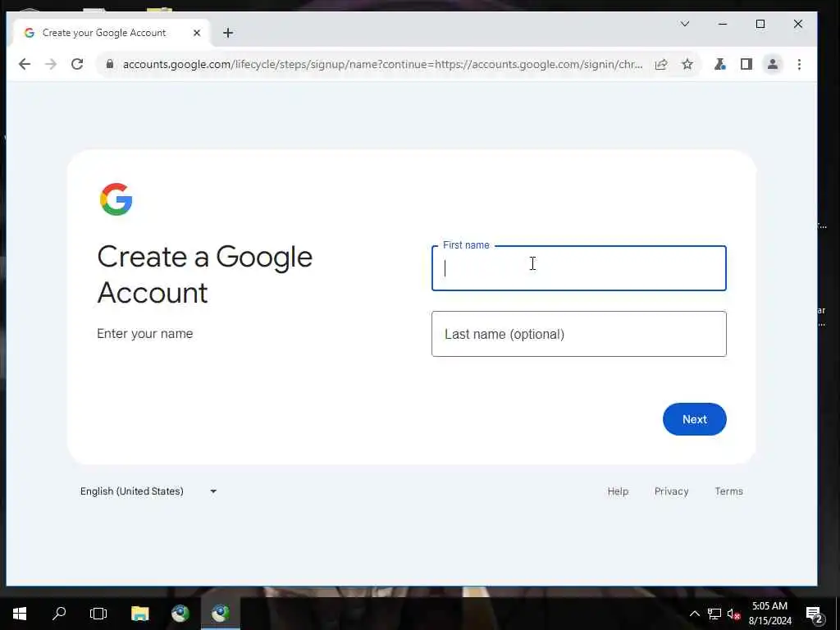
Task: Open the Terms link
Action: 728,491
